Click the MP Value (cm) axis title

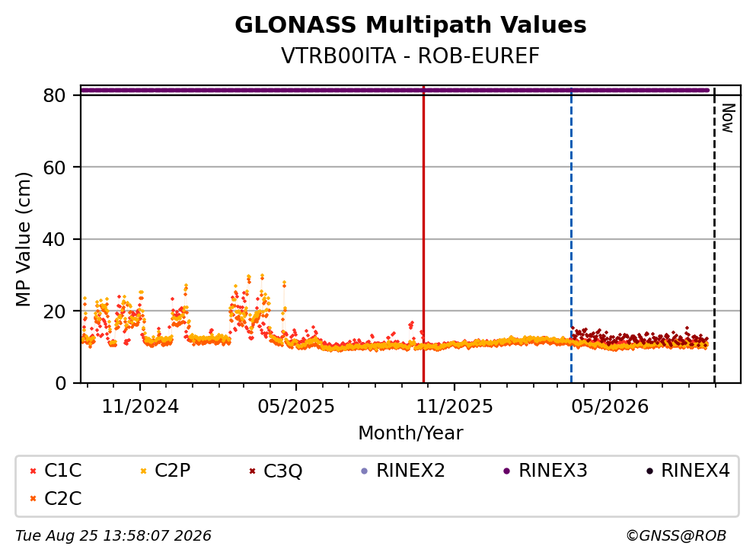pyautogui.click(x=23, y=239)
